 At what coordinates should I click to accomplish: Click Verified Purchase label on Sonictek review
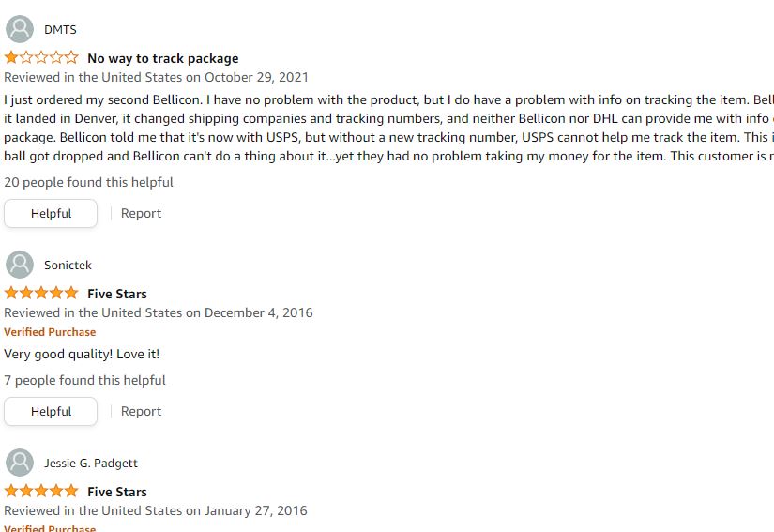pos(50,332)
